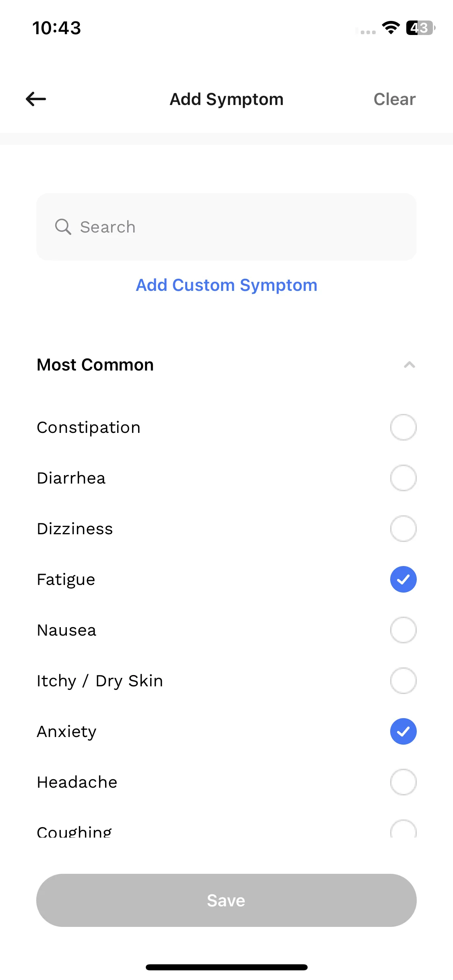Image resolution: width=453 pixels, height=980 pixels.
Task: Tap the search magnifier icon
Action: tap(63, 227)
